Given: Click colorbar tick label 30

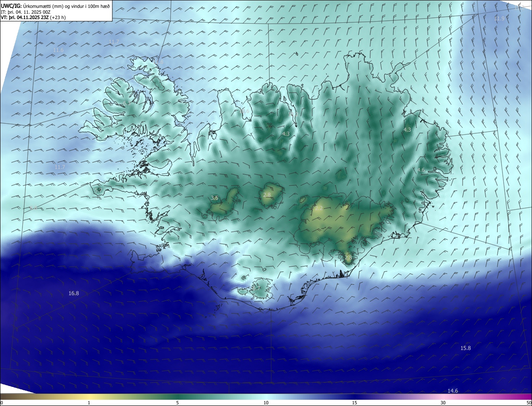Looking at the screenshot, I should [x=443, y=403].
